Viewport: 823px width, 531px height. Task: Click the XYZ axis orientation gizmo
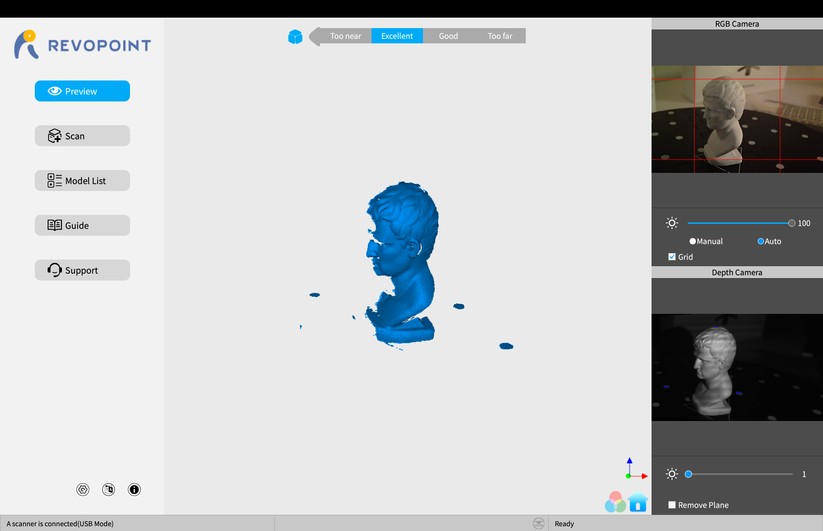pos(629,468)
